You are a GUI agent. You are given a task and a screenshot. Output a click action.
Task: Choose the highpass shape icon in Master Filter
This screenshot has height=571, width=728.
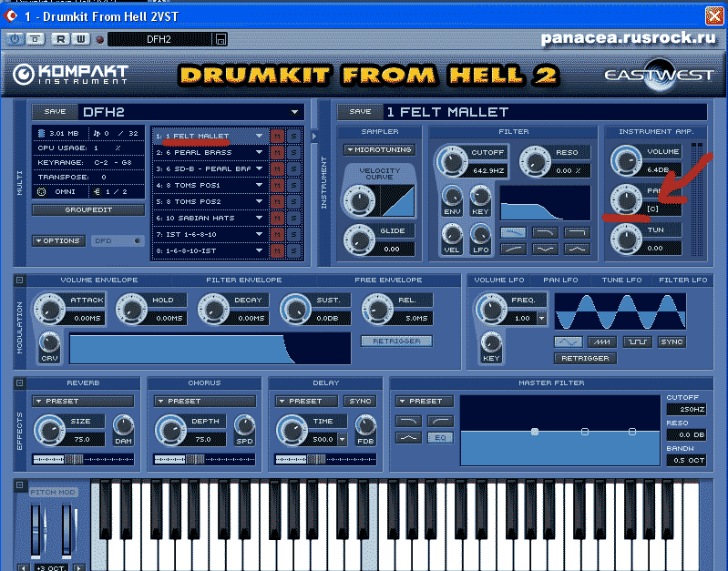pos(440,421)
